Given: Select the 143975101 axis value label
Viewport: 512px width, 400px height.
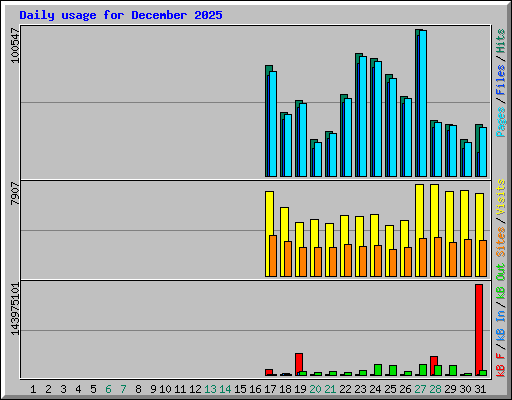Looking at the screenshot, I should pos(15,309).
